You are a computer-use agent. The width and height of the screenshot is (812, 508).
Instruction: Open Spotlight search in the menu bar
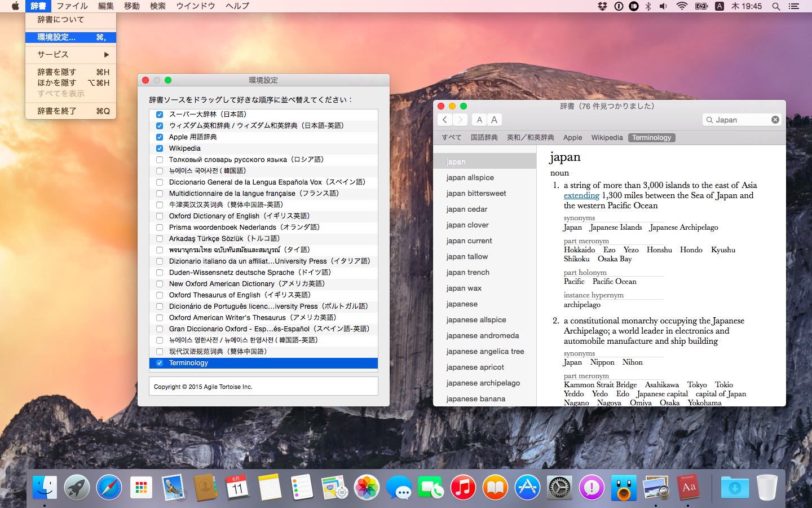pyautogui.click(x=776, y=6)
